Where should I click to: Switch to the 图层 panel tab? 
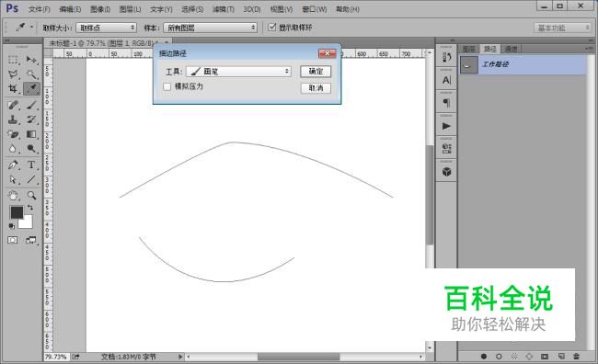(x=468, y=49)
